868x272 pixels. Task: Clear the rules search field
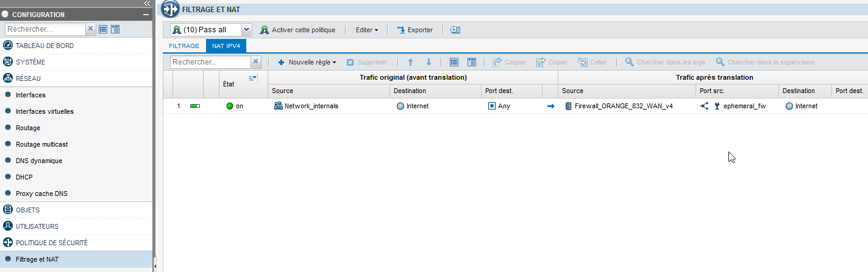coord(256,62)
